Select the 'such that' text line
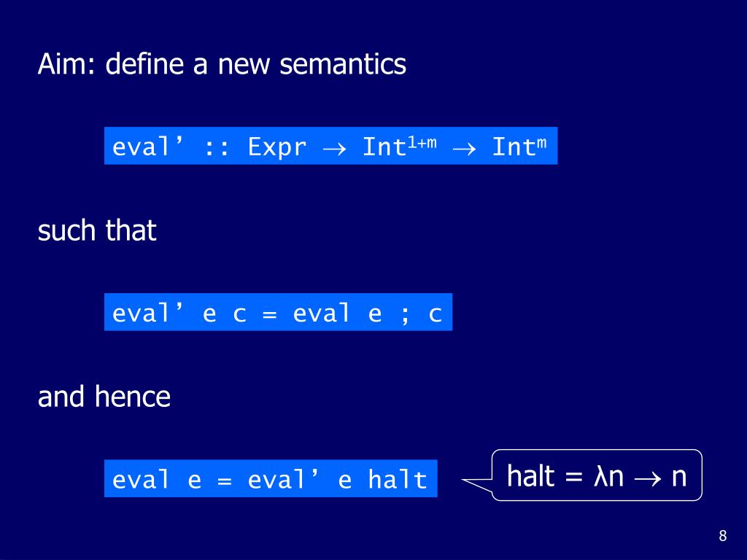The image size is (747, 560). coord(97,230)
